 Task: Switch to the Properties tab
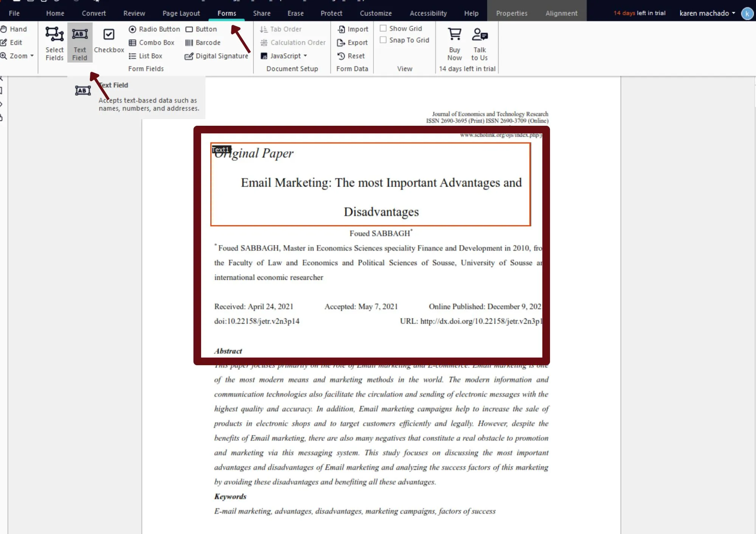pyautogui.click(x=511, y=13)
